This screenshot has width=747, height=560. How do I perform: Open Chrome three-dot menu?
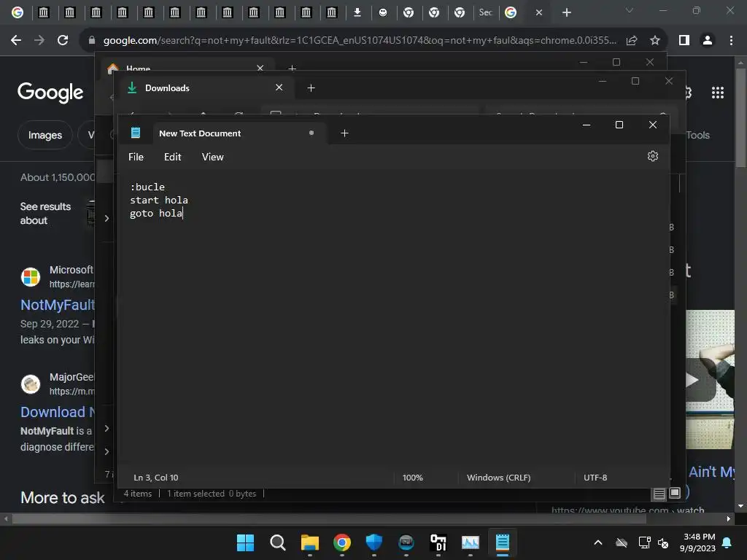click(731, 41)
